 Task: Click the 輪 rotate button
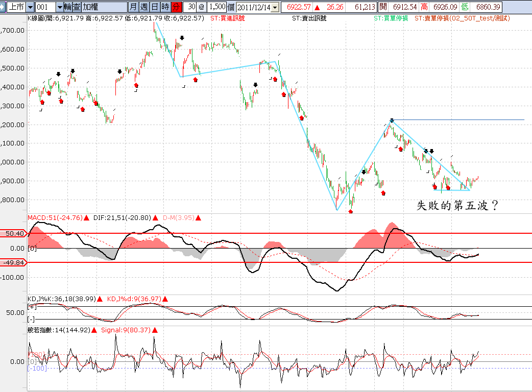(68, 7)
